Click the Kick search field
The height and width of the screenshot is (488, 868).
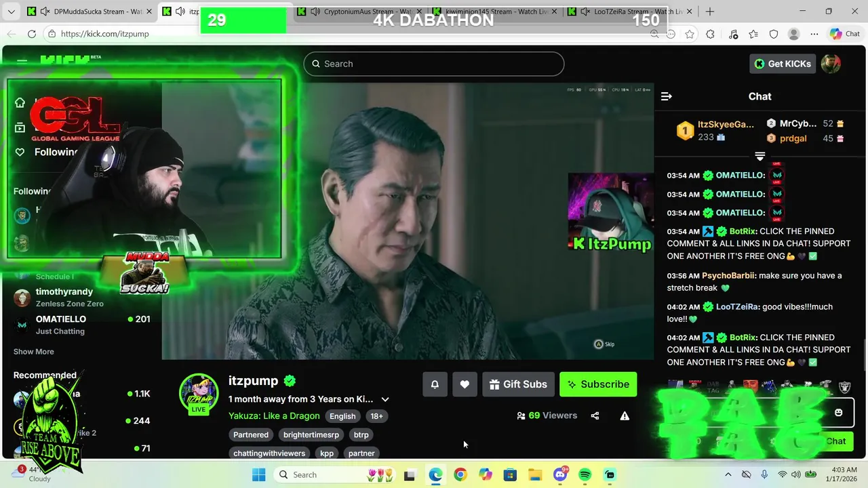434,64
